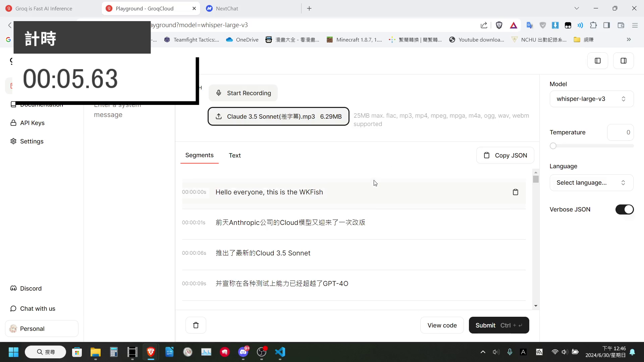Open Microsoft Store from taskbar
The height and width of the screenshot is (362, 644).
tap(77, 352)
